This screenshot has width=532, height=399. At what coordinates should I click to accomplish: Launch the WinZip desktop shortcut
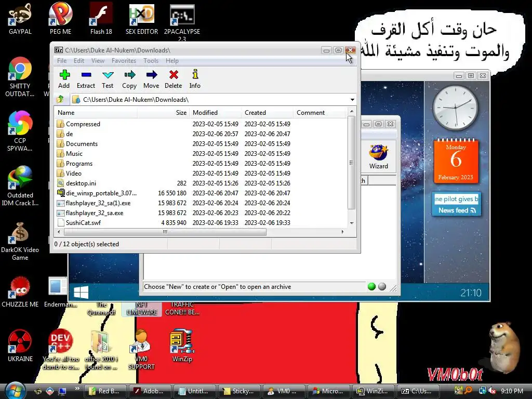click(x=182, y=345)
